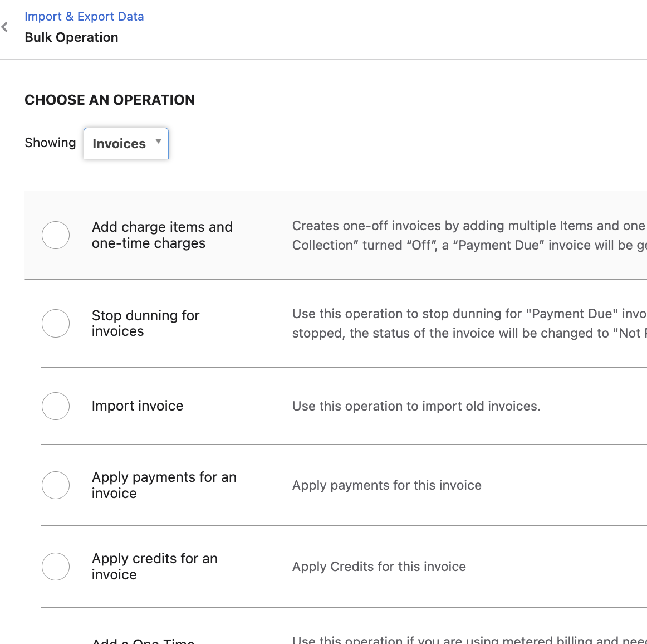Click the import old invoices description

(x=416, y=406)
